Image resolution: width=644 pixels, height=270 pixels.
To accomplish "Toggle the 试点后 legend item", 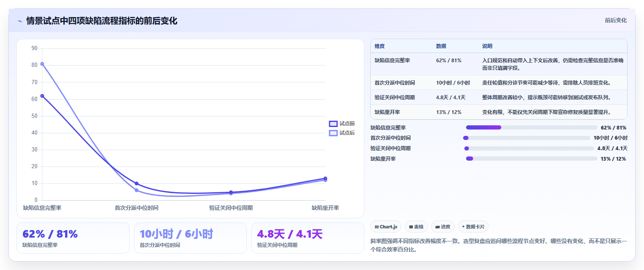I will [342, 133].
